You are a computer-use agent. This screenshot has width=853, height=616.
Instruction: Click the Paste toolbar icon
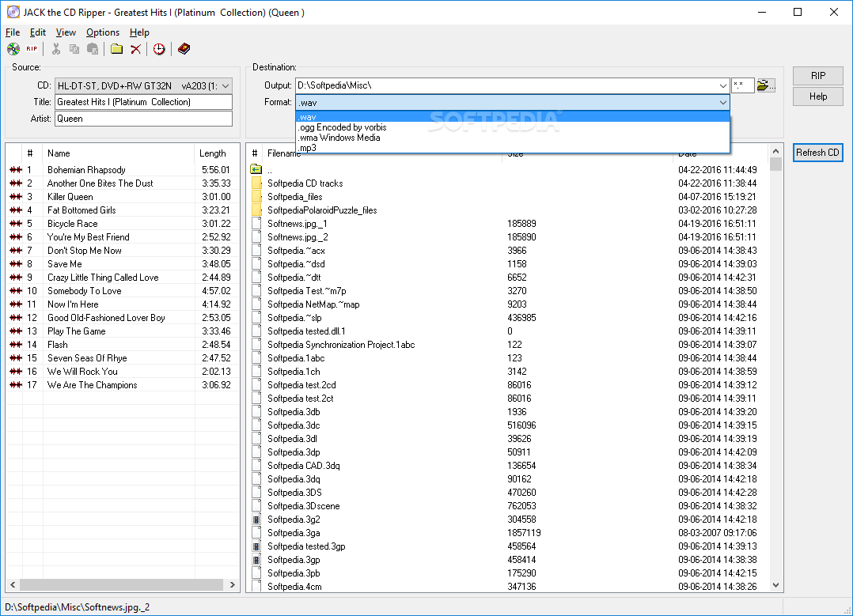click(93, 49)
